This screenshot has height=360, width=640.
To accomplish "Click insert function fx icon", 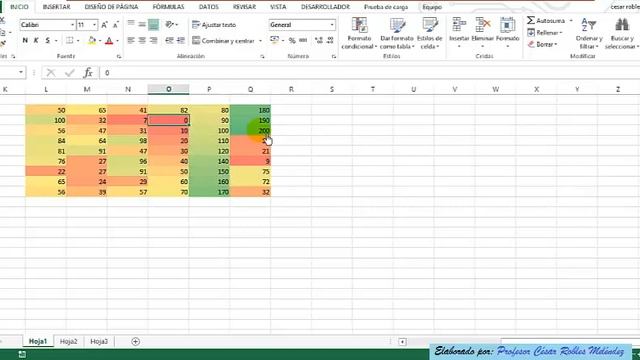I will coord(88,73).
